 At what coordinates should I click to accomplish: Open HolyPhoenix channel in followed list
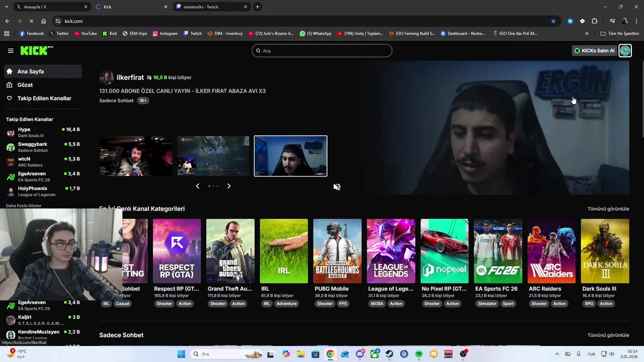pos(43,192)
